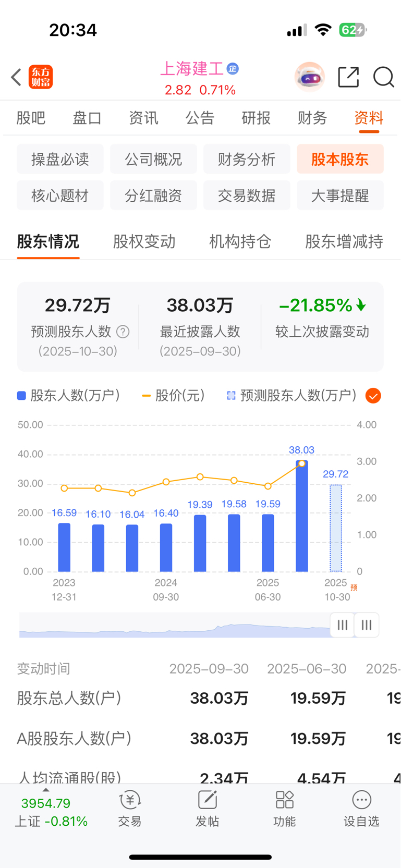Open the 股东增减持 sub-tab

344,241
